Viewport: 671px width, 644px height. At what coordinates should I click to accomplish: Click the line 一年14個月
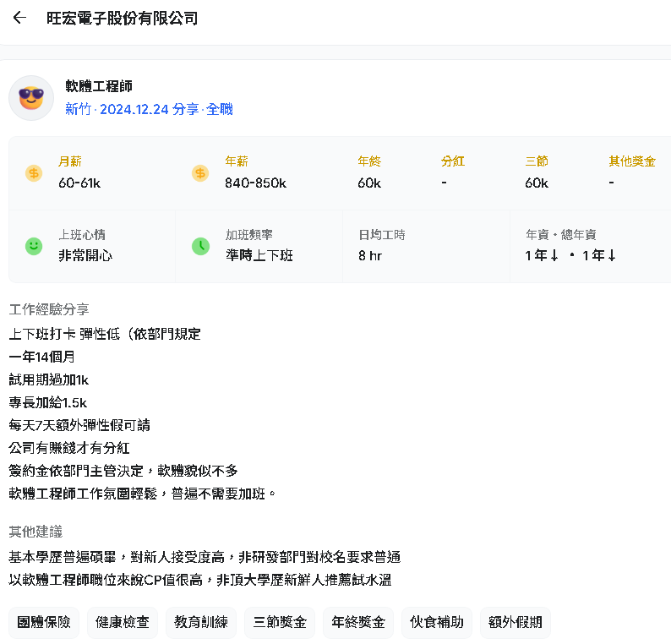[x=42, y=357]
